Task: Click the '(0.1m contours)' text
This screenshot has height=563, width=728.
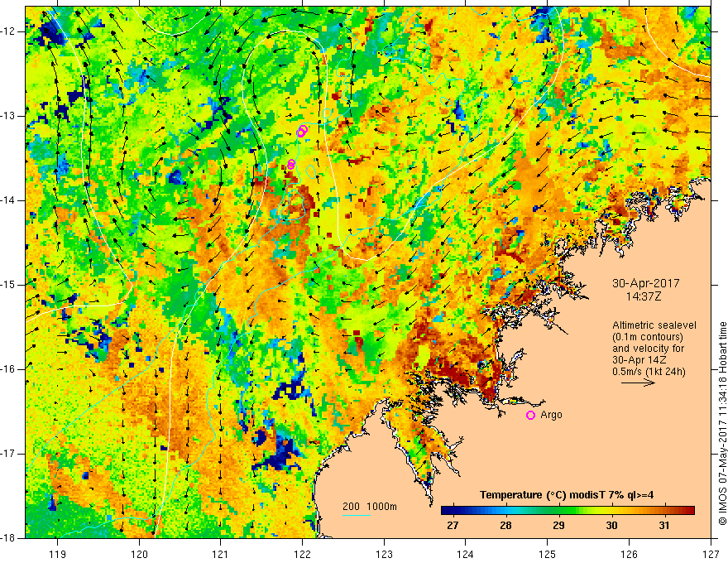Action: 647,337
